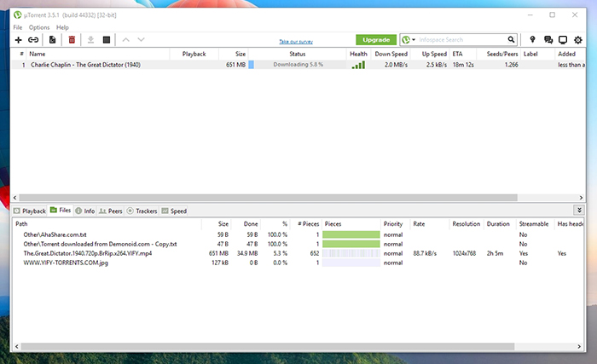The width and height of the screenshot is (597, 364).
Task: Sort files by Done column header
Action: tap(251, 224)
